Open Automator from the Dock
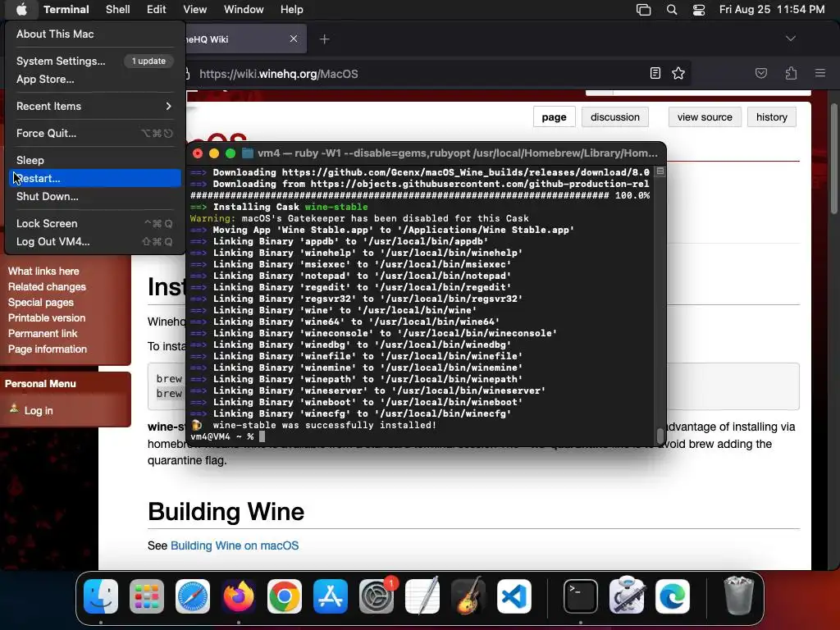The height and width of the screenshot is (630, 840). click(x=627, y=596)
